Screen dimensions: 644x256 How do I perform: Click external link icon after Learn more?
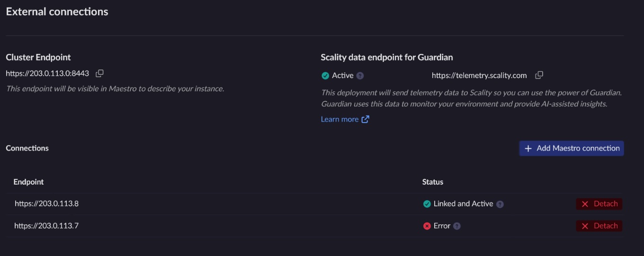pos(365,119)
